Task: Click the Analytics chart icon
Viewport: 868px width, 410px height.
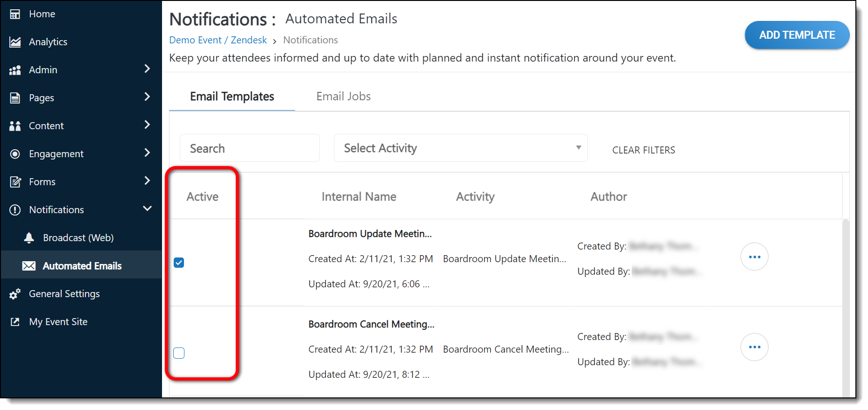Action: [x=15, y=42]
